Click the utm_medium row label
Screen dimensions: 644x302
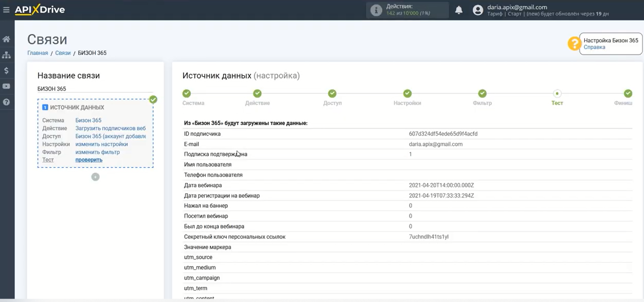coord(200,267)
